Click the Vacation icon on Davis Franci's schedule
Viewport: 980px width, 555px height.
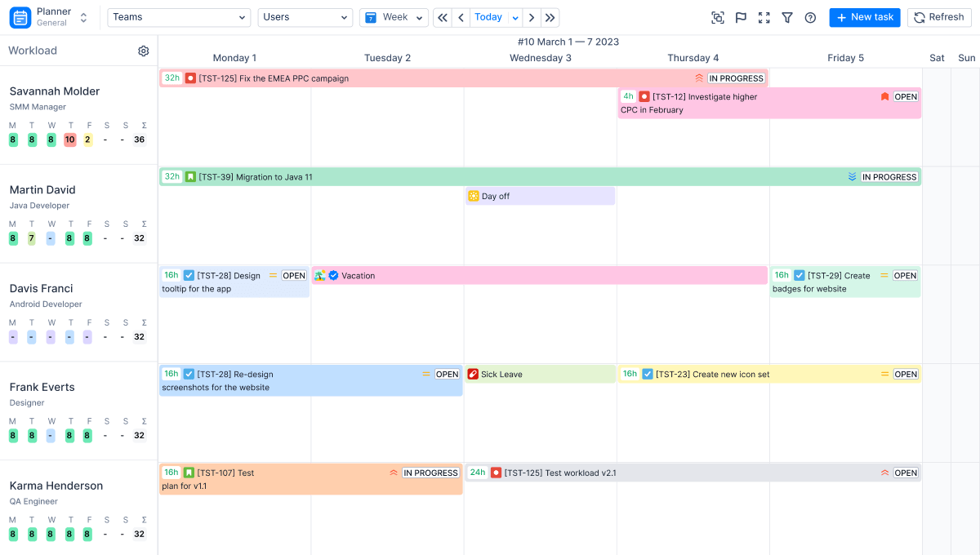pos(319,275)
